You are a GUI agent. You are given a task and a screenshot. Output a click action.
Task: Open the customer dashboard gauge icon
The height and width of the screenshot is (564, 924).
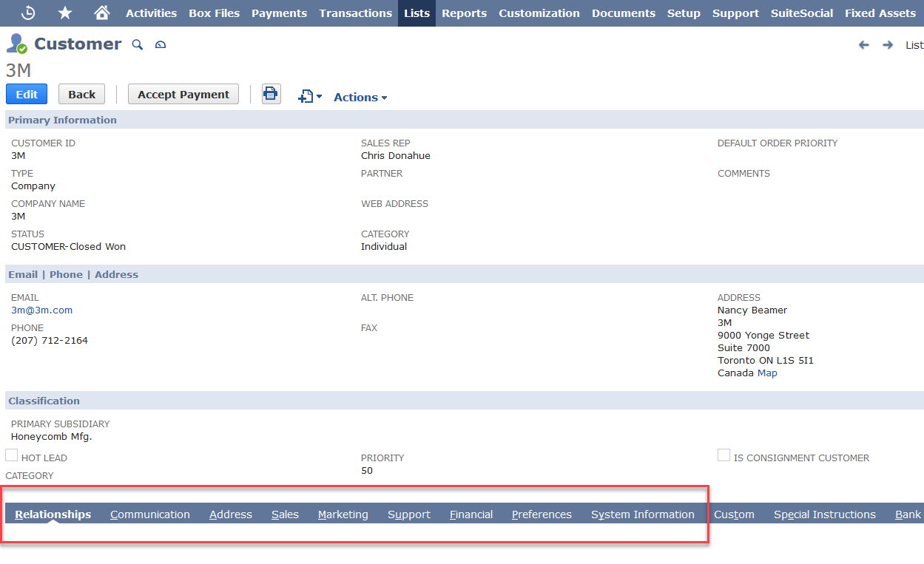(x=161, y=45)
